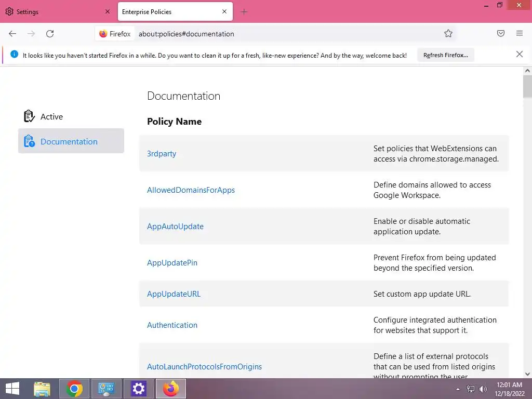Click the info icon in the notification bar
This screenshot has width=532, height=399.
(14, 54)
